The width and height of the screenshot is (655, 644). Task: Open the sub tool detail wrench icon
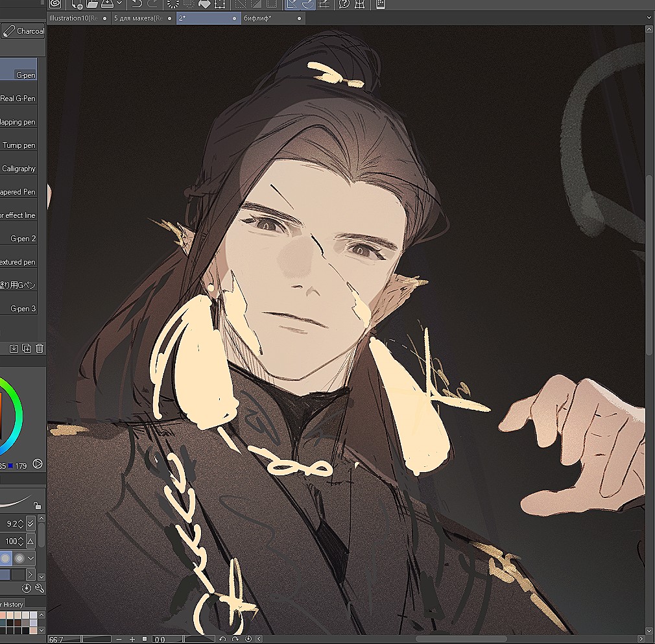[39, 588]
